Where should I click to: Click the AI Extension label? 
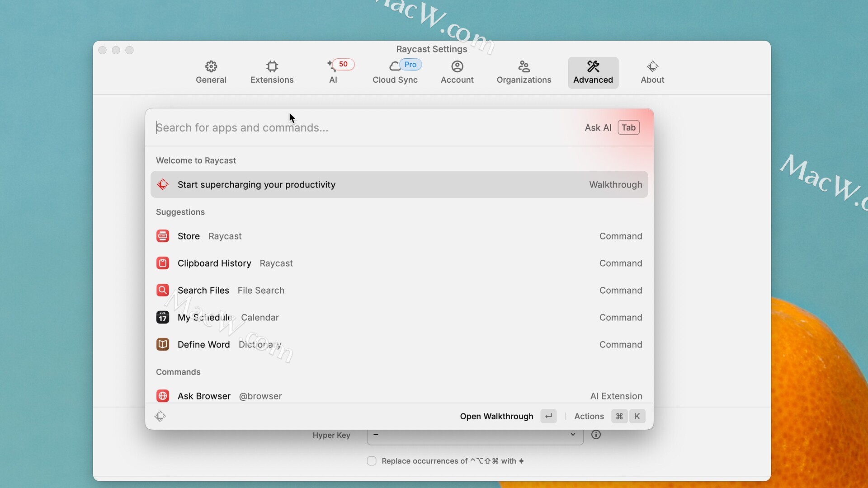(x=616, y=396)
